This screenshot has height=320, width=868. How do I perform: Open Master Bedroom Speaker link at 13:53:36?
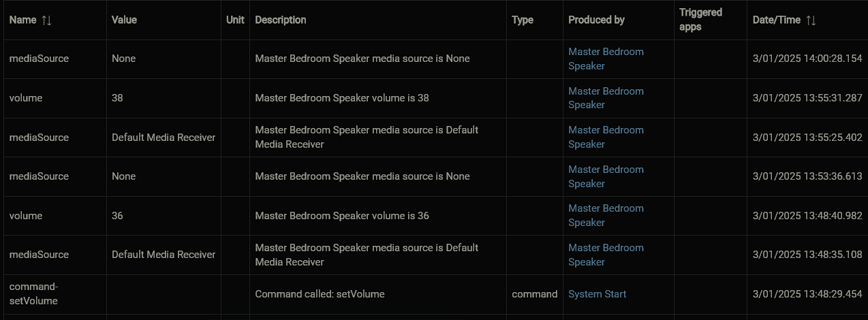pos(606,176)
